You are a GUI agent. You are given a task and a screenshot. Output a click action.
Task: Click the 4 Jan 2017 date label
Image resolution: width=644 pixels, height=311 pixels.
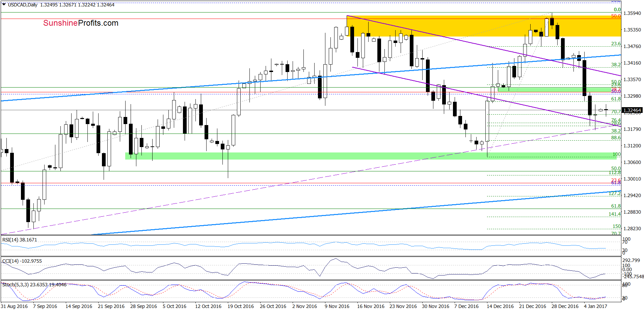[x=595, y=306]
